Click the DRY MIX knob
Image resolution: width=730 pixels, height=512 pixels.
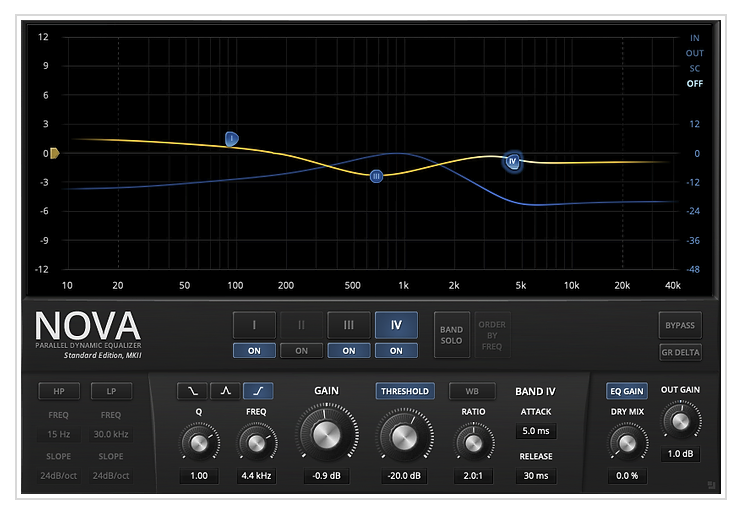coord(627,443)
